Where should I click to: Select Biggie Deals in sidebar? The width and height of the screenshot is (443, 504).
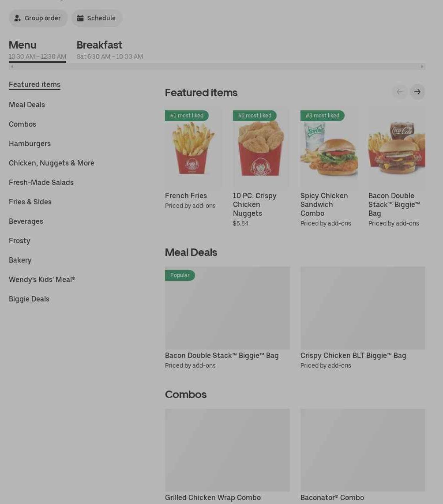coord(29,299)
